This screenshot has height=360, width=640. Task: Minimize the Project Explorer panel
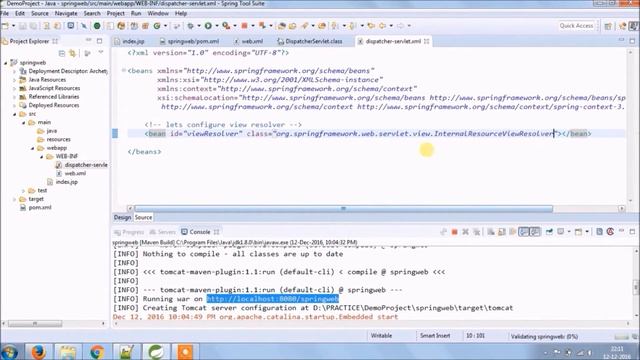(x=89, y=41)
